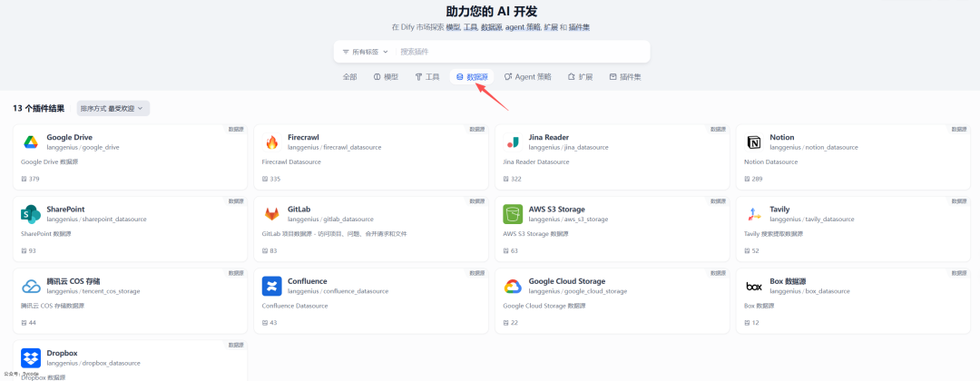
Task: Open the Firecrawl plugin title
Action: pyautogui.click(x=304, y=137)
